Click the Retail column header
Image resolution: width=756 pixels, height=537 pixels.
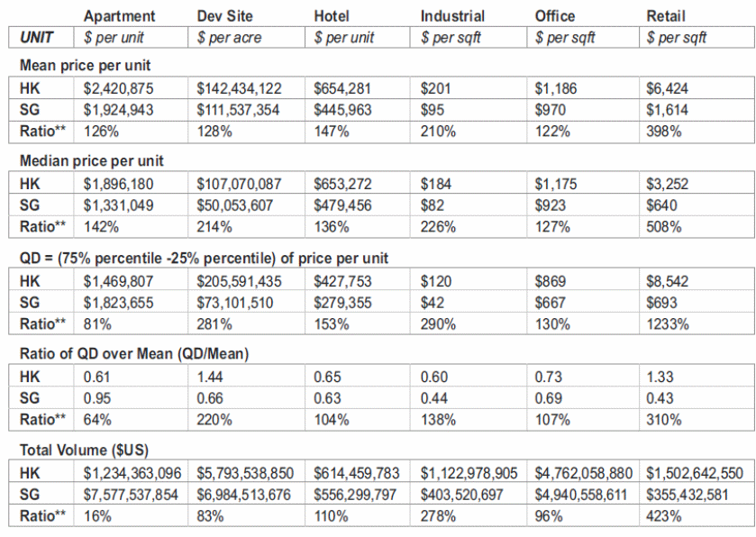(666, 16)
